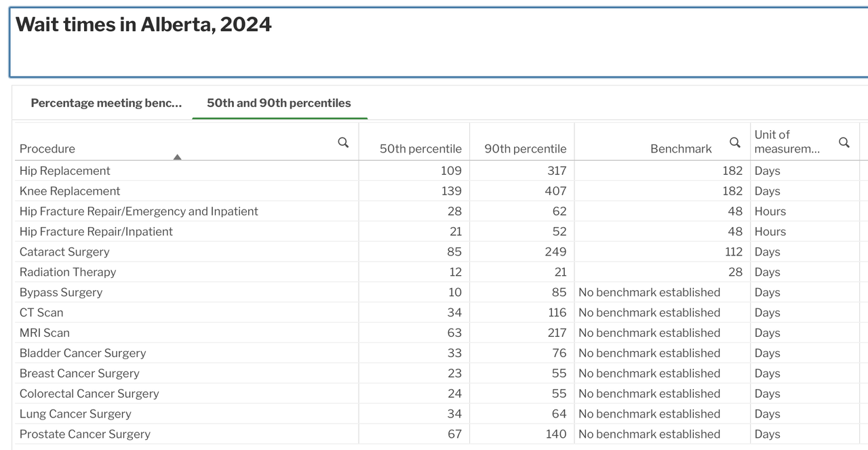The image size is (868, 450).
Task: Click the Benchmark column header label
Action: coord(681,148)
